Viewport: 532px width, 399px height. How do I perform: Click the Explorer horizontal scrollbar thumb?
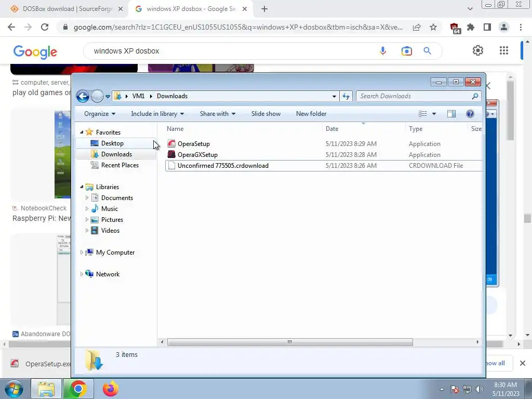pos(290,342)
